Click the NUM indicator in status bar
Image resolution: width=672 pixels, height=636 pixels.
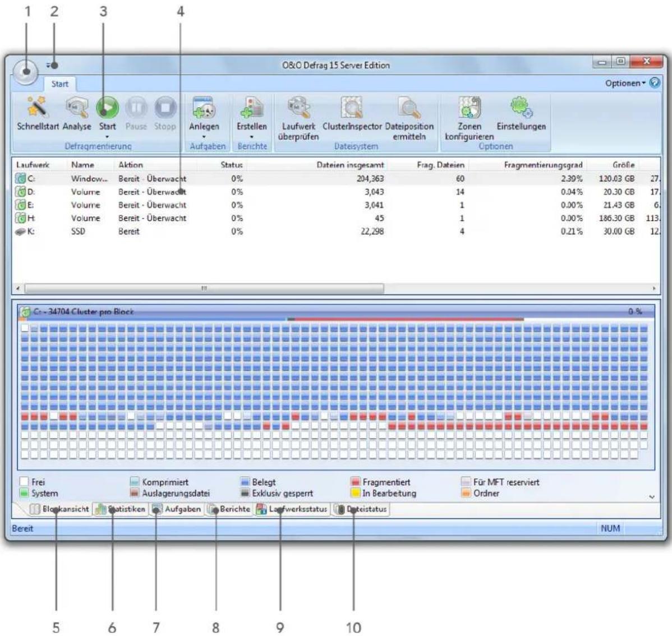pyautogui.click(x=610, y=528)
